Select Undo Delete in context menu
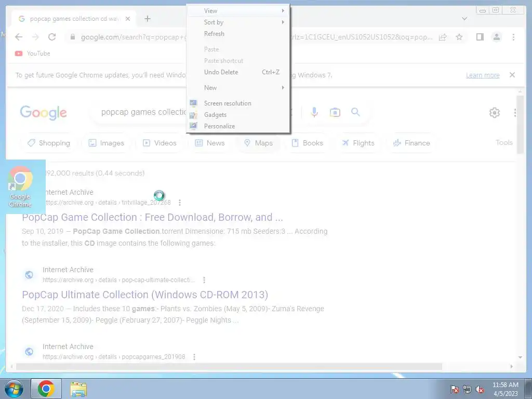532x399 pixels. pyautogui.click(x=238, y=72)
